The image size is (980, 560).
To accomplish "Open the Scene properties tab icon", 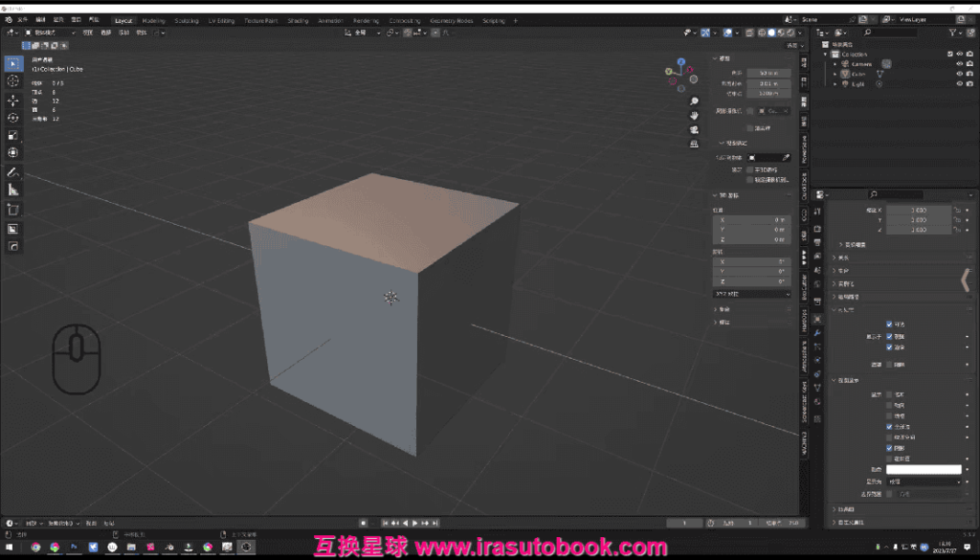I will pos(817,271).
